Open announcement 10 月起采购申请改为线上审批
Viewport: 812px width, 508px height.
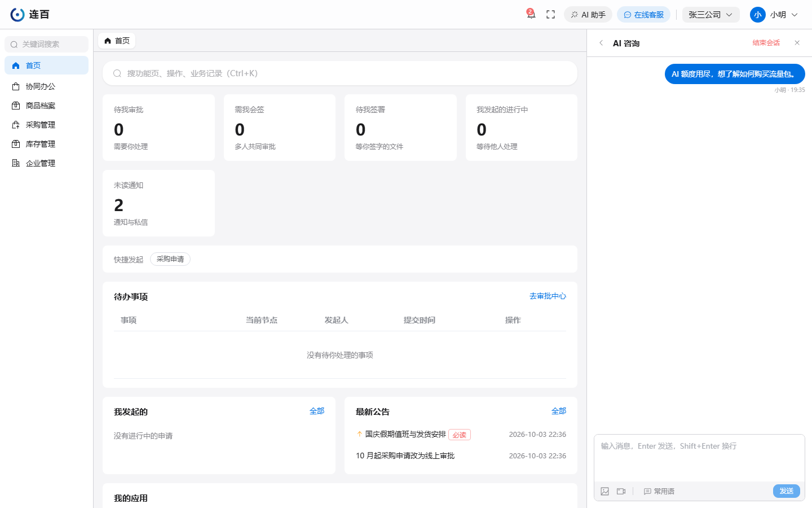click(x=405, y=456)
